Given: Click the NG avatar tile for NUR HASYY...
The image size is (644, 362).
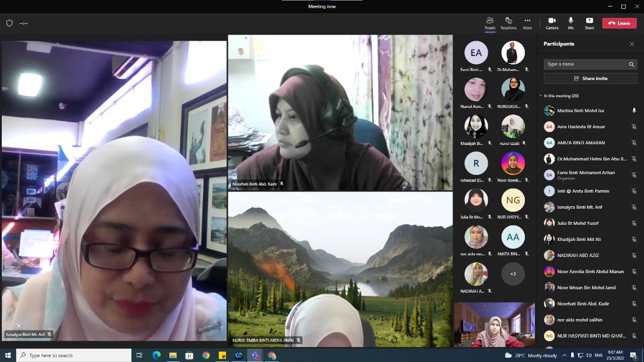Looking at the screenshot, I should click(513, 200).
